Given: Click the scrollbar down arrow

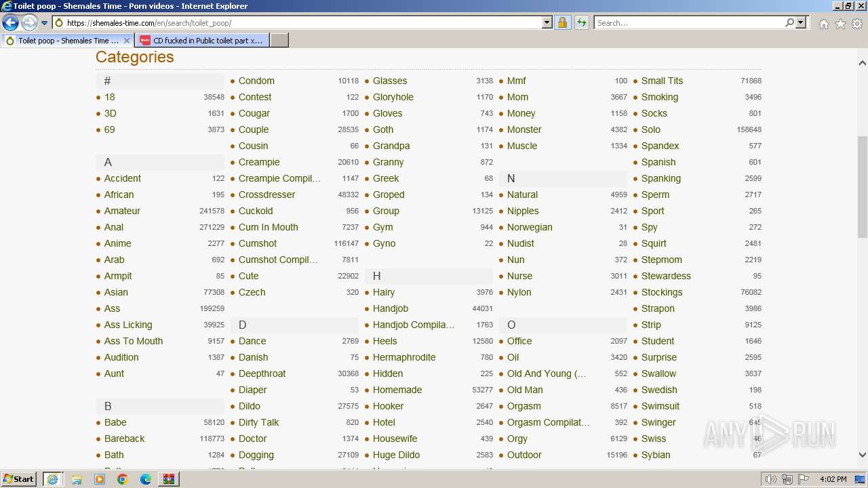Looking at the screenshot, I should coord(863,455).
